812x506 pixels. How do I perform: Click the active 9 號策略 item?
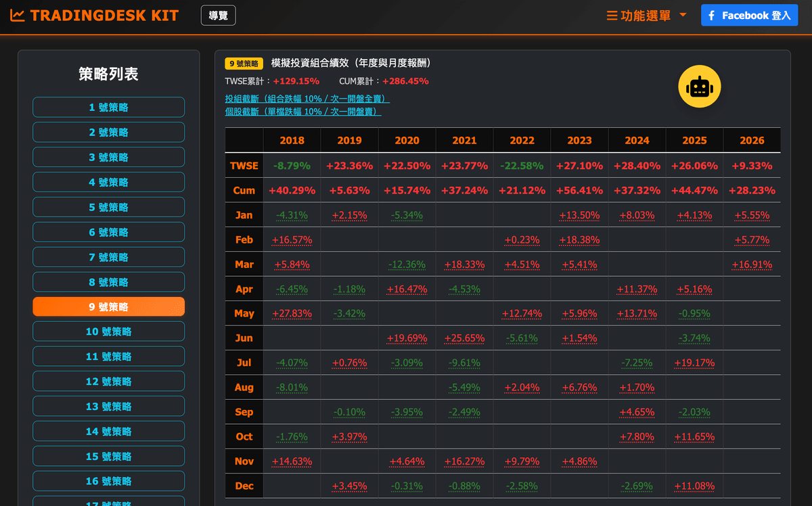108,306
